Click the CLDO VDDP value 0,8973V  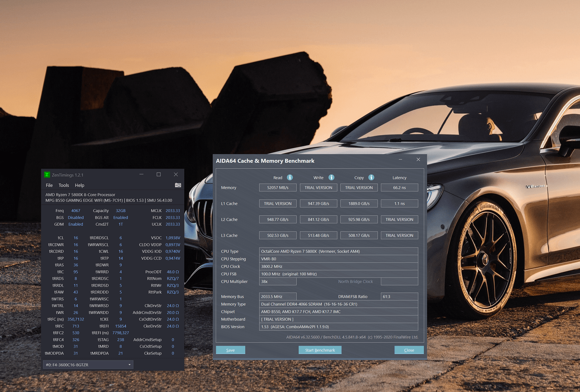point(173,245)
